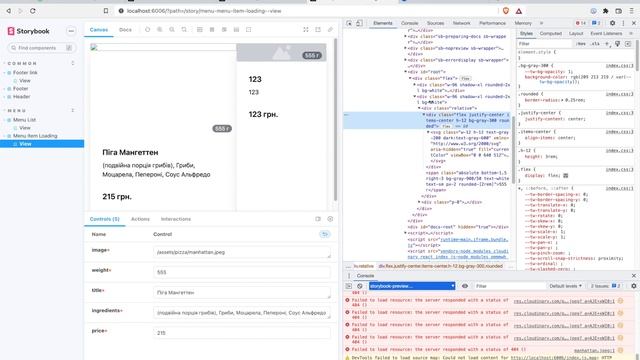Hide the Storybook addons panel icon
This screenshot has width=640, height=360.
(x=330, y=219)
